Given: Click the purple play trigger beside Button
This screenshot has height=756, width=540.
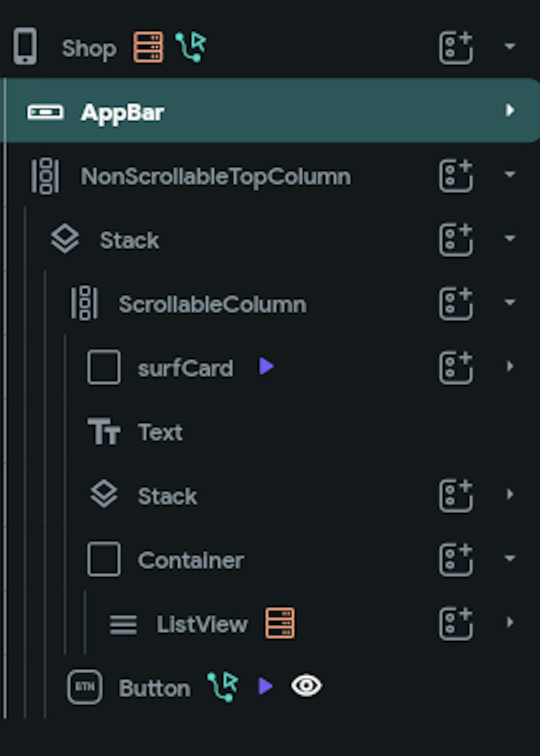Looking at the screenshot, I should pos(265,686).
